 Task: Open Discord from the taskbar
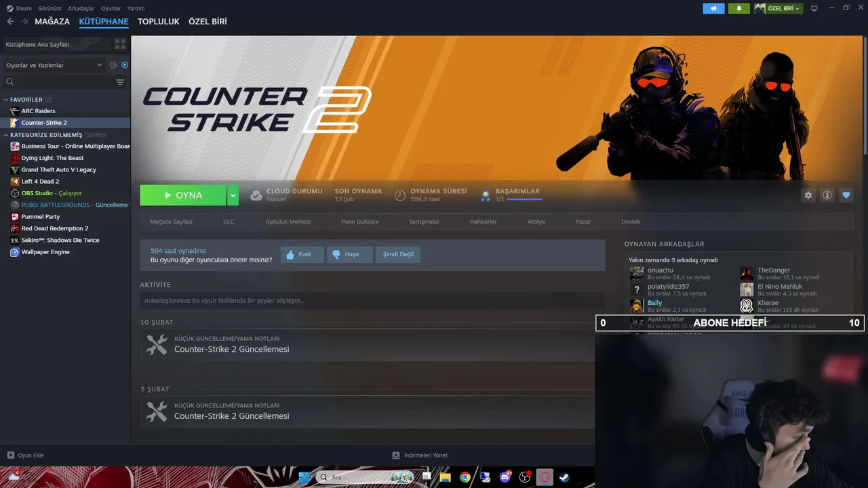tap(505, 477)
